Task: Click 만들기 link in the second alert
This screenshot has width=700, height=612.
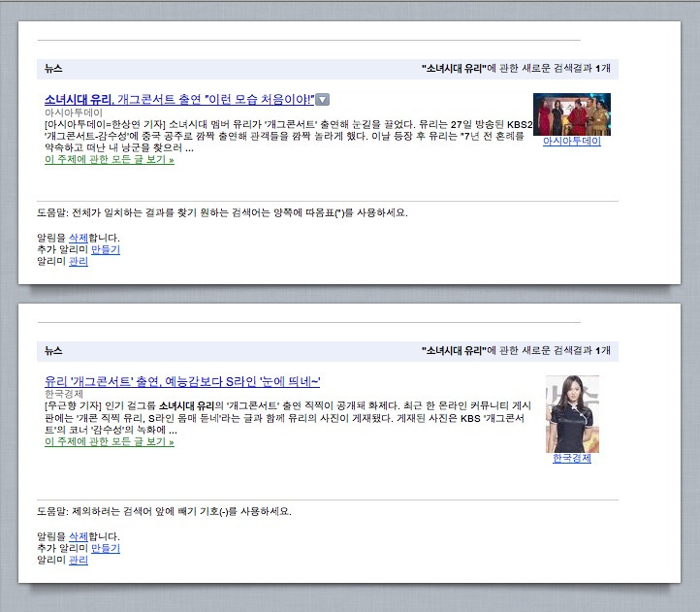Action: point(106,548)
